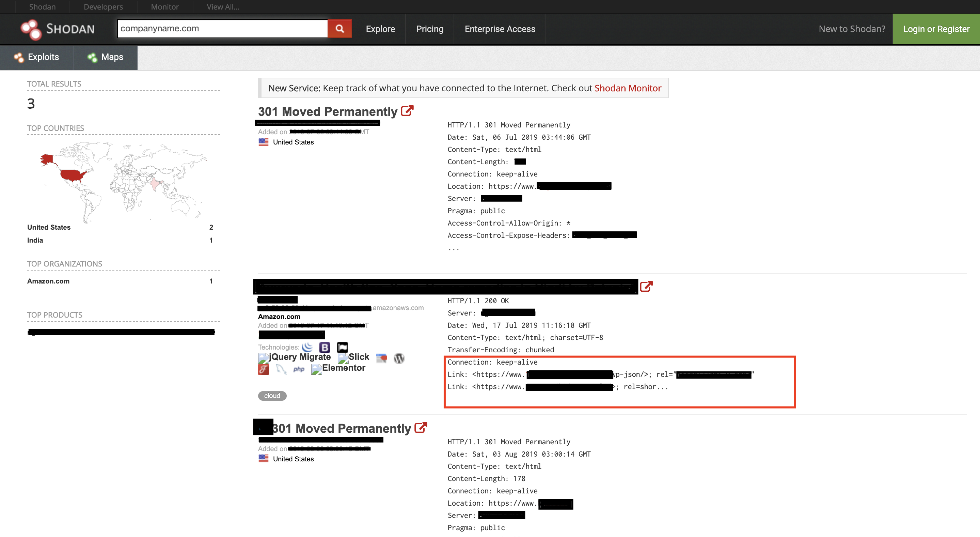Viewport: 980px width, 537px height.
Task: Click external link icon of Amazon result
Action: [x=646, y=286]
